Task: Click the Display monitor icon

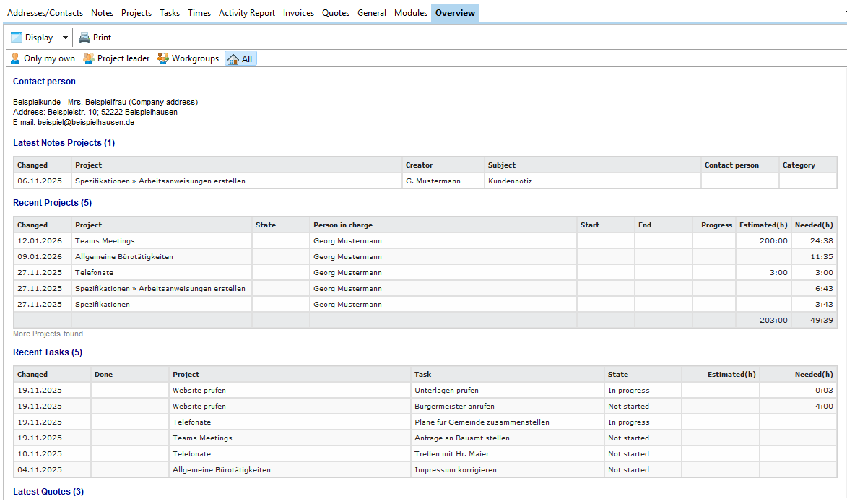Action: pos(17,38)
